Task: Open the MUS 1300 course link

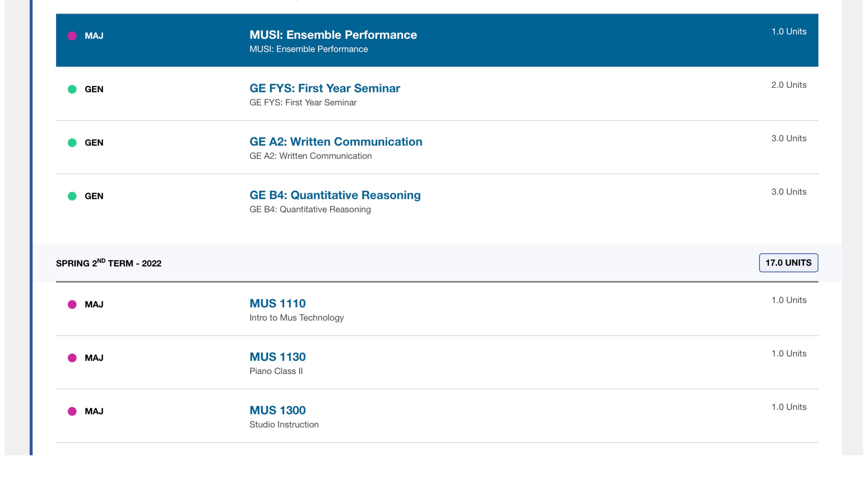Action: tap(277, 410)
